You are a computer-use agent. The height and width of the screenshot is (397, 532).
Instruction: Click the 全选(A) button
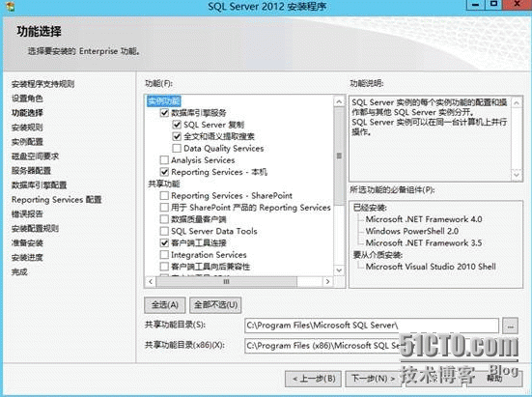[x=165, y=305]
